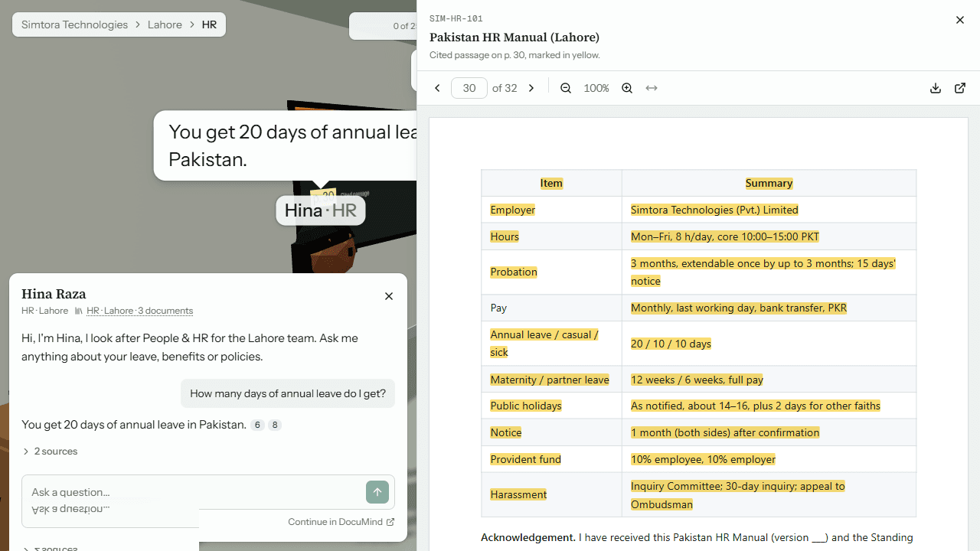Download the Pakistan HR Manual

tap(936, 88)
